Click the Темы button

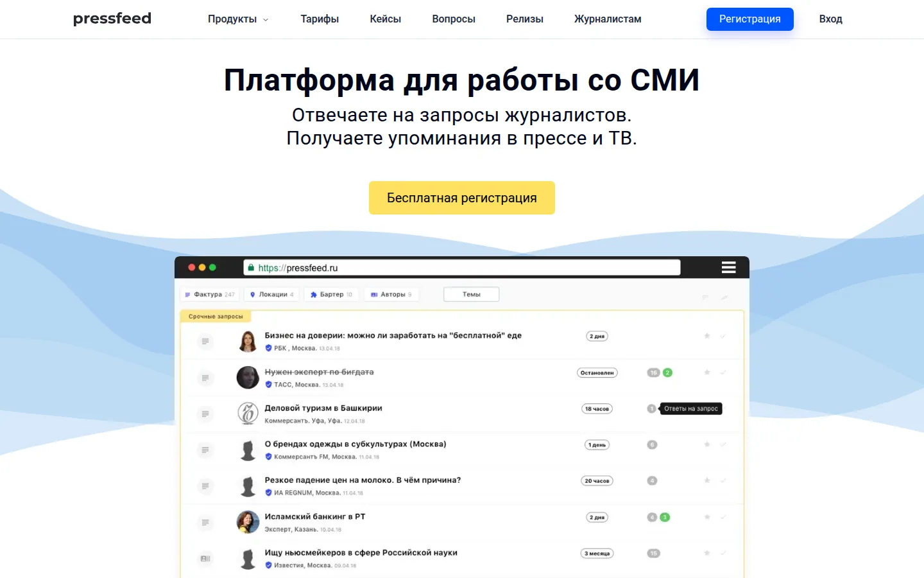(472, 294)
